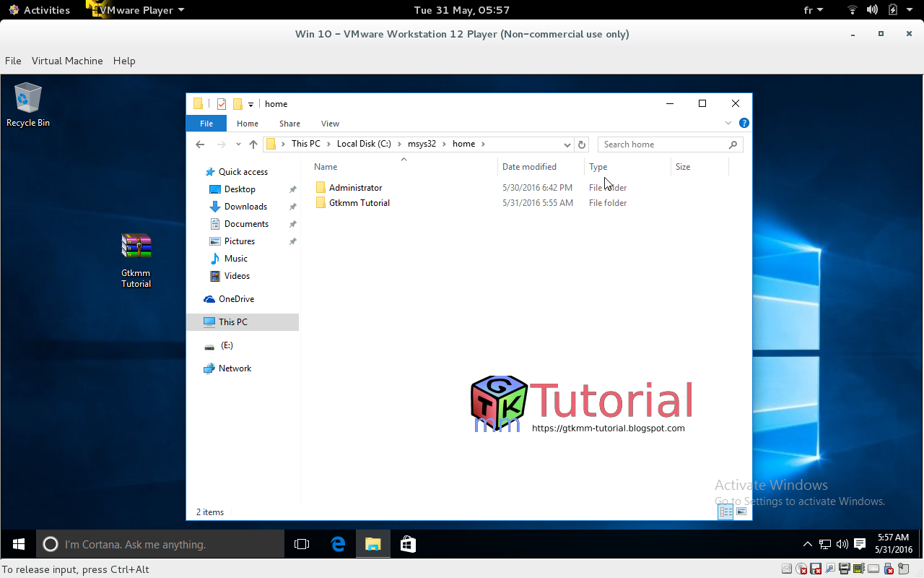The image size is (924, 578).
Task: Refresh the home folder view
Action: (x=582, y=144)
